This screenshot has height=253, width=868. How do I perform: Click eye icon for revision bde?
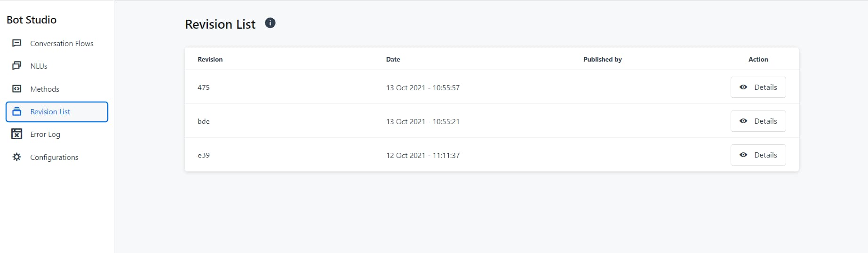click(x=743, y=121)
